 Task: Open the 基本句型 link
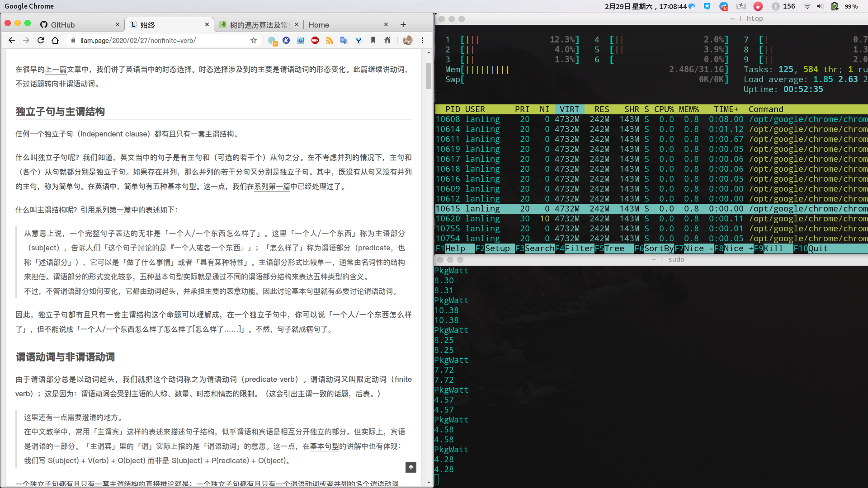click(x=324, y=446)
